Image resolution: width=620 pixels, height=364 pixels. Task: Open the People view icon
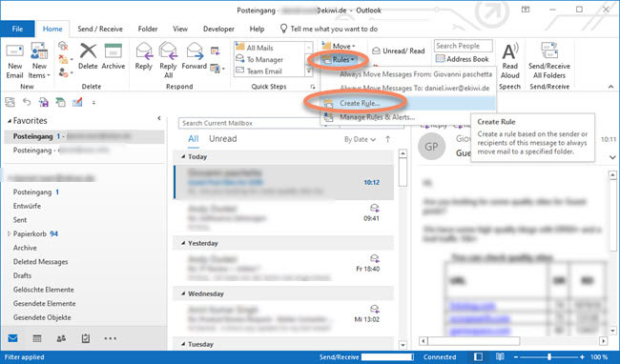coord(61,338)
